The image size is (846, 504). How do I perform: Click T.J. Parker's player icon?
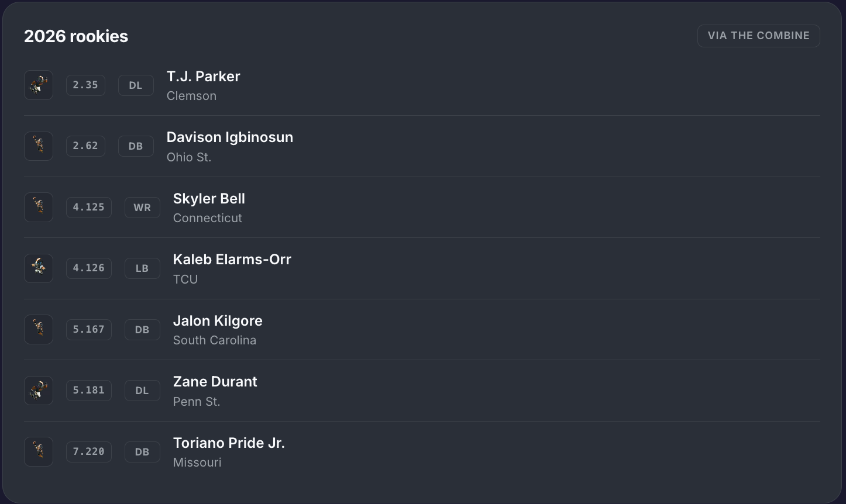point(39,85)
